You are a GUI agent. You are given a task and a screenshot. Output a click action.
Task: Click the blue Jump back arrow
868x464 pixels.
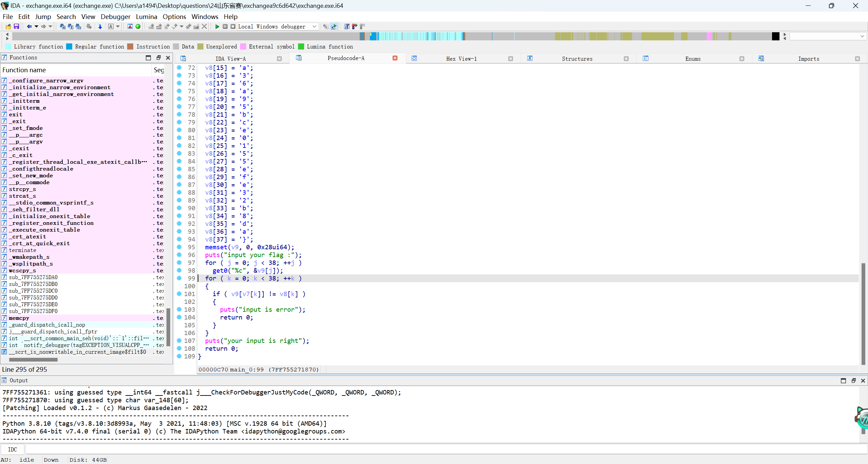tap(29, 26)
